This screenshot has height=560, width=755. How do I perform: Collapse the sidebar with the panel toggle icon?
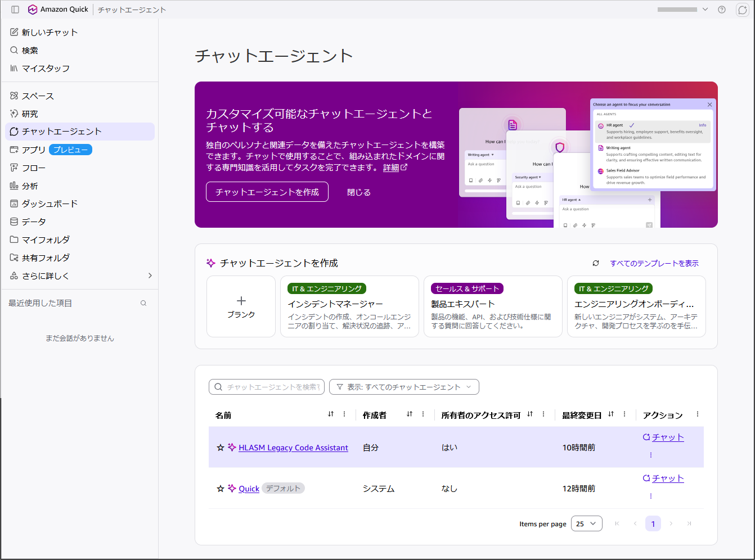pyautogui.click(x=15, y=10)
